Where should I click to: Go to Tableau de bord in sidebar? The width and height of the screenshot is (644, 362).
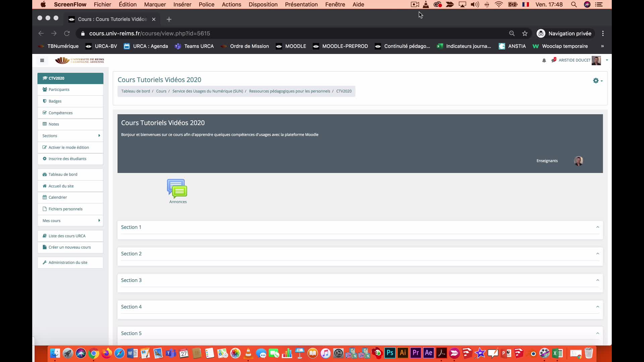70,174
